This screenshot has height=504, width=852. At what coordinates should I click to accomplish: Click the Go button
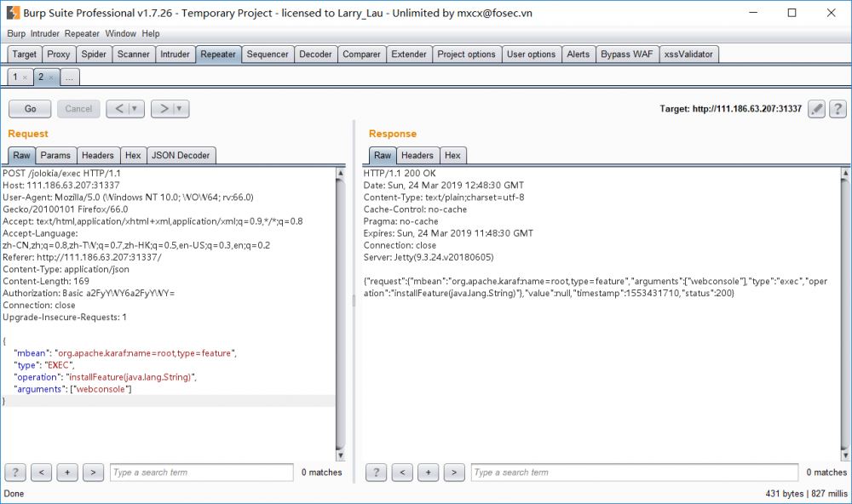tap(29, 108)
